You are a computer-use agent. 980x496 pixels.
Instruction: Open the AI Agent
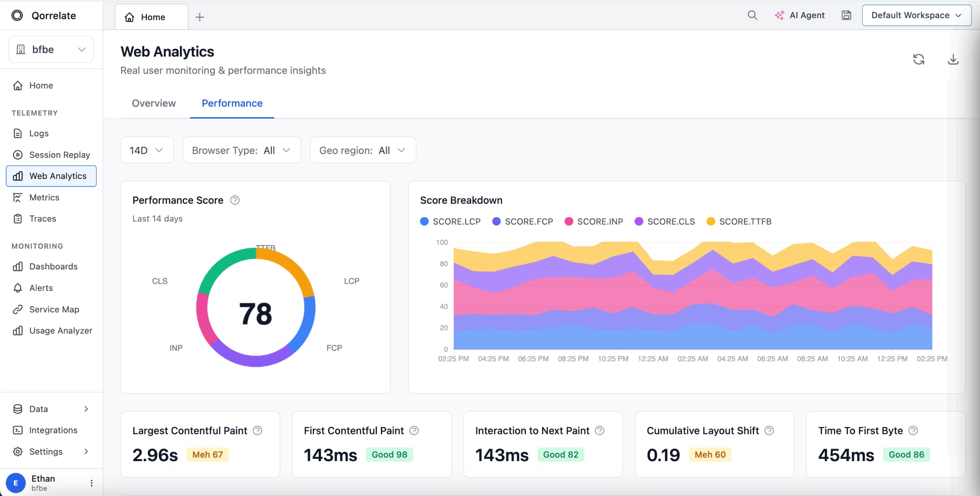[800, 15]
